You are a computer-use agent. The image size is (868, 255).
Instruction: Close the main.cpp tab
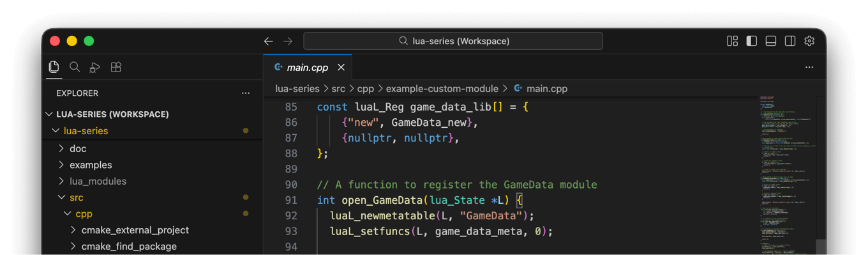pyautogui.click(x=341, y=67)
